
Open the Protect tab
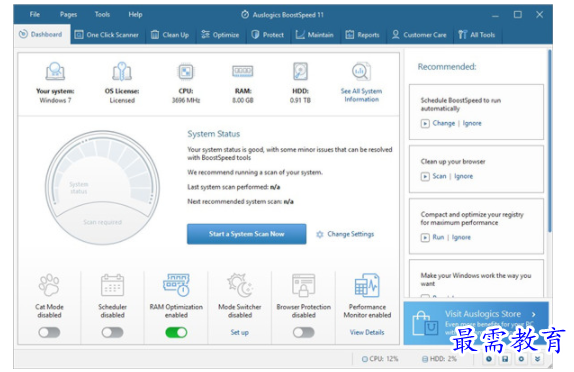[x=268, y=35]
